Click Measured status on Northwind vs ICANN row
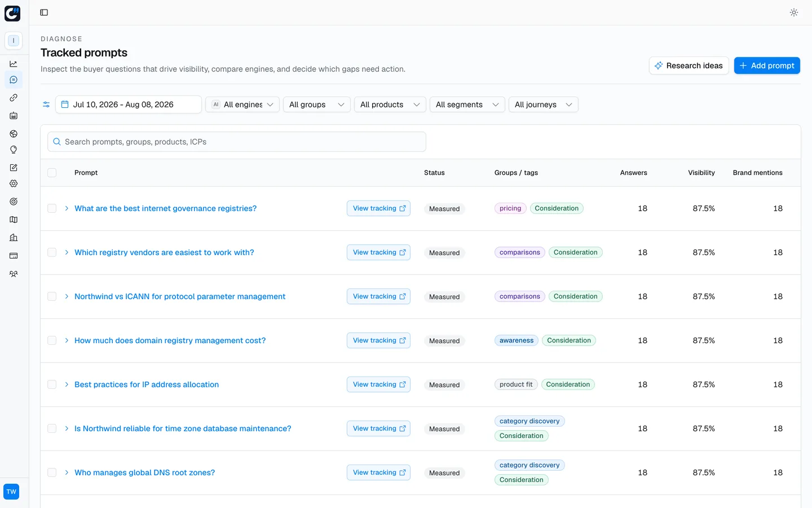Image resolution: width=812 pixels, height=508 pixels. 444,297
